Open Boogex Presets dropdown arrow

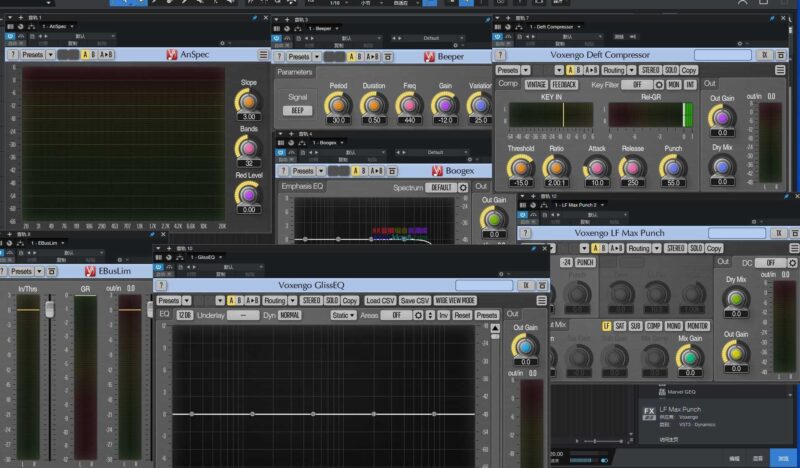(321, 171)
